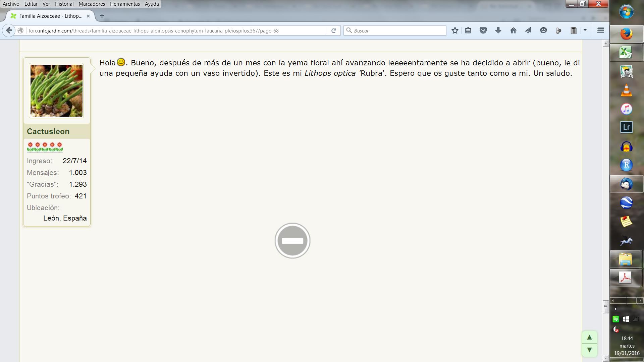Click the "Gracias" count 1.293
This screenshot has width=644, height=362.
78,184
